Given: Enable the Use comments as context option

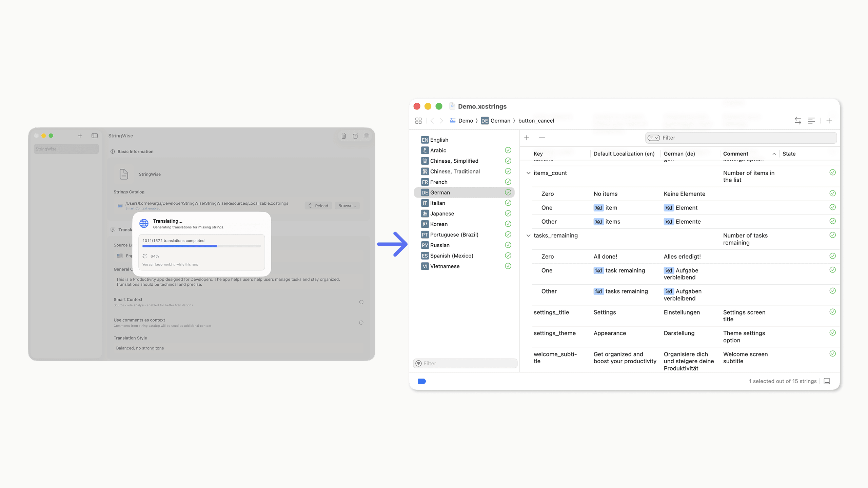Looking at the screenshot, I should (x=361, y=322).
